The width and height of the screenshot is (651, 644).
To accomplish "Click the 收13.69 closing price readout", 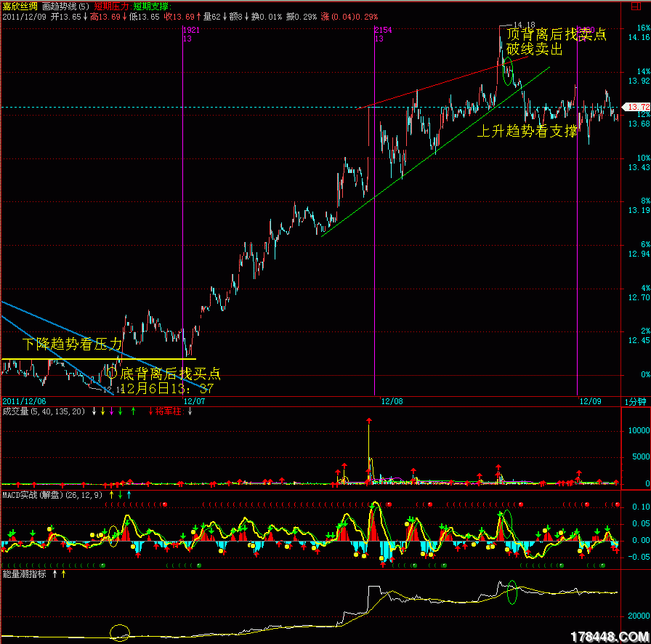I will pyautogui.click(x=179, y=17).
